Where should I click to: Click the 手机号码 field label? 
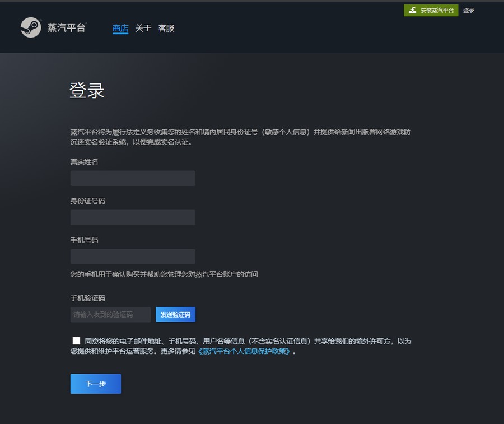[x=84, y=240]
